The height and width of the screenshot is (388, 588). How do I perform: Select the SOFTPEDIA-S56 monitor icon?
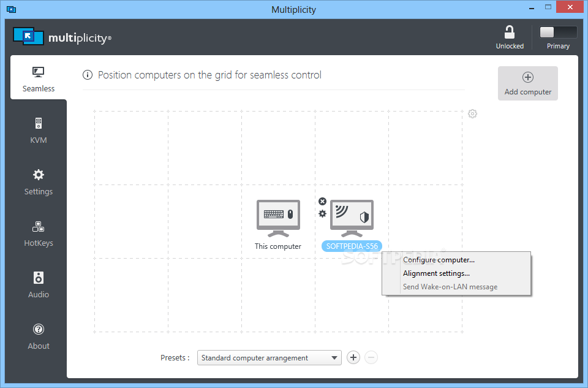pos(352,218)
